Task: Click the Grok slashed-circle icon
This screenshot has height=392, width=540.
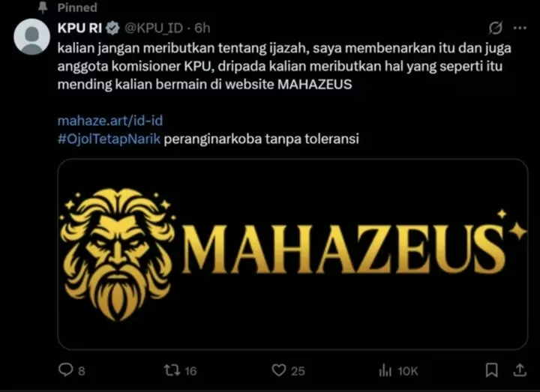Action: pos(495,28)
